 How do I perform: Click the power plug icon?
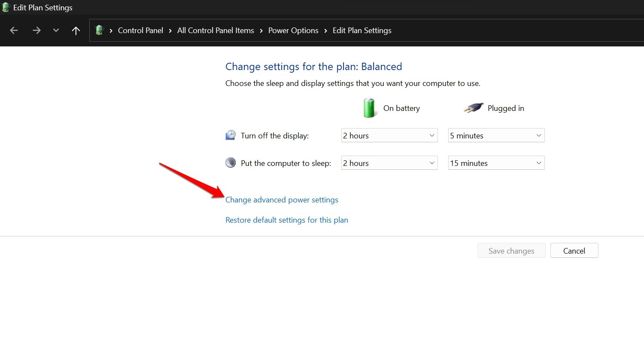pyautogui.click(x=474, y=108)
